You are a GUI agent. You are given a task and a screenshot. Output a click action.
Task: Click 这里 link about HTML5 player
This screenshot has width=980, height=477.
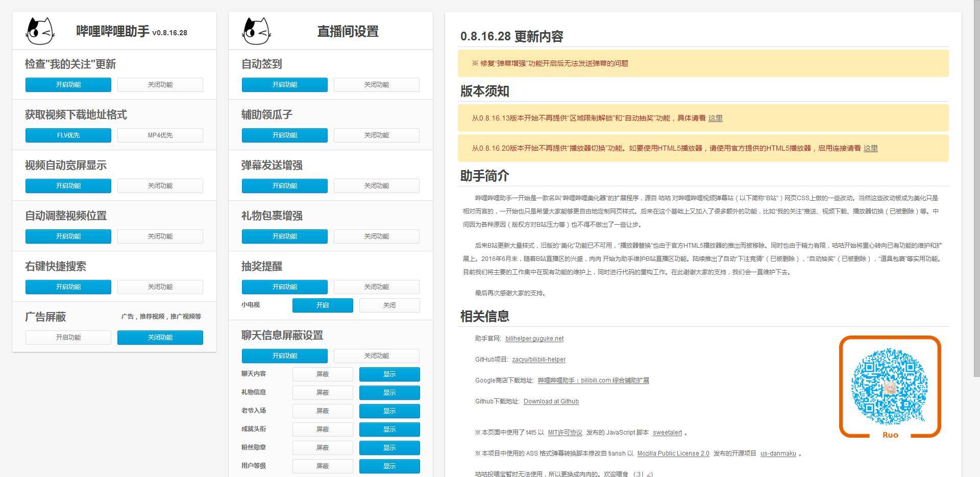tap(870, 148)
